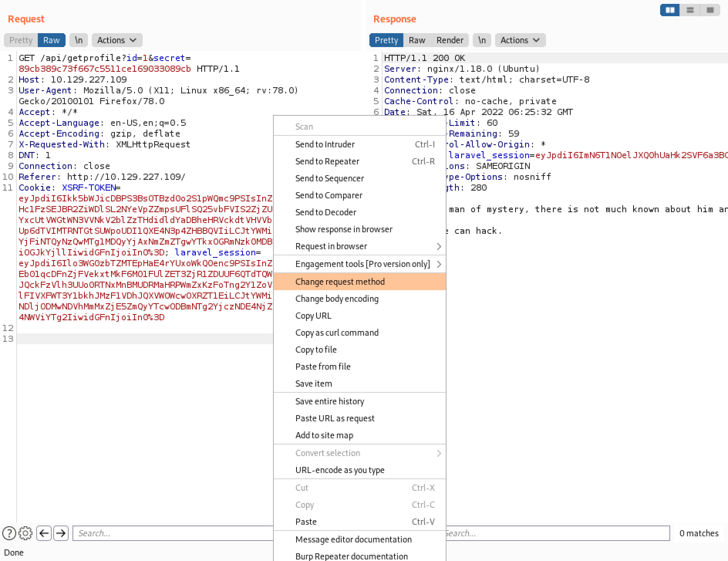Open Request Actions dropdown
Viewport: 728px width, 561px height.
[x=117, y=40]
